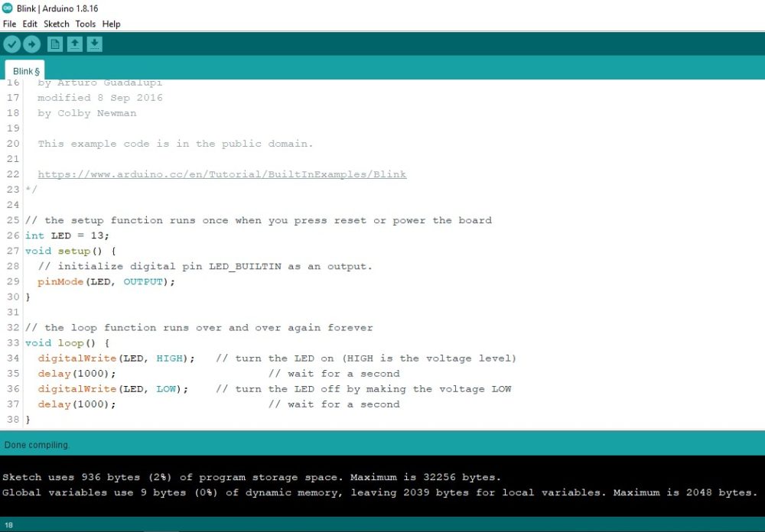Click the 'Sketch uses 936 bytes' console line

(252, 477)
